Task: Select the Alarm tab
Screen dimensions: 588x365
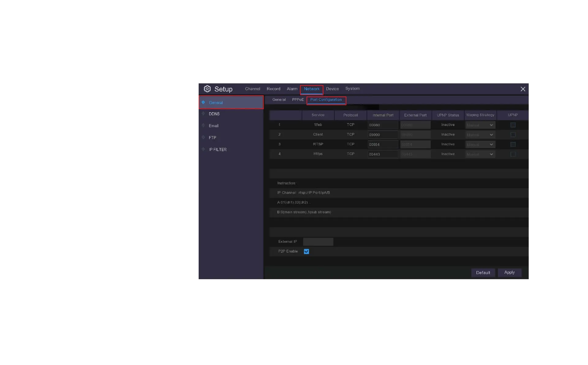Action: (x=292, y=89)
